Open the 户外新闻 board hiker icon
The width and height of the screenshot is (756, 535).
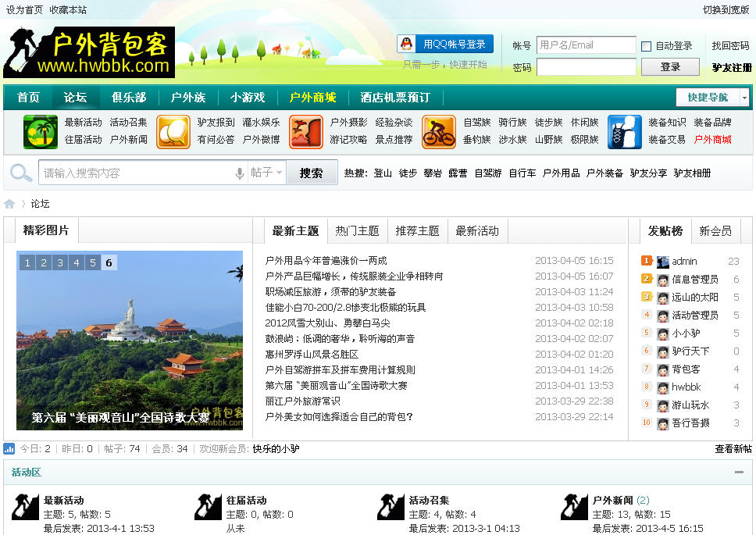pos(574,507)
